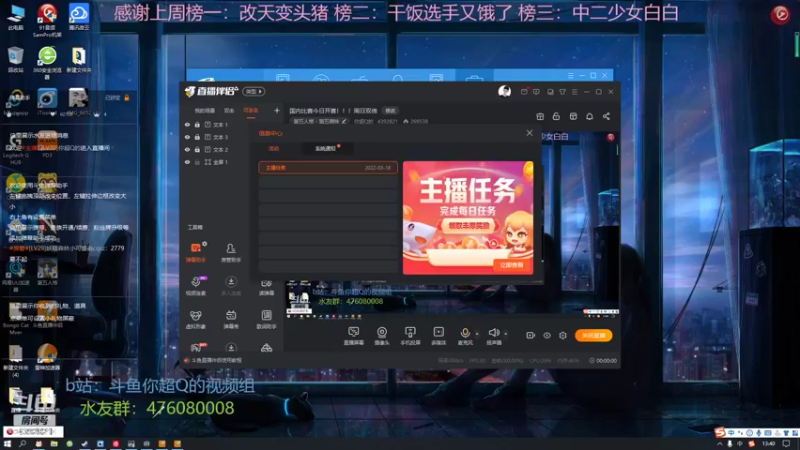Expand microphone options arrow

[477, 334]
